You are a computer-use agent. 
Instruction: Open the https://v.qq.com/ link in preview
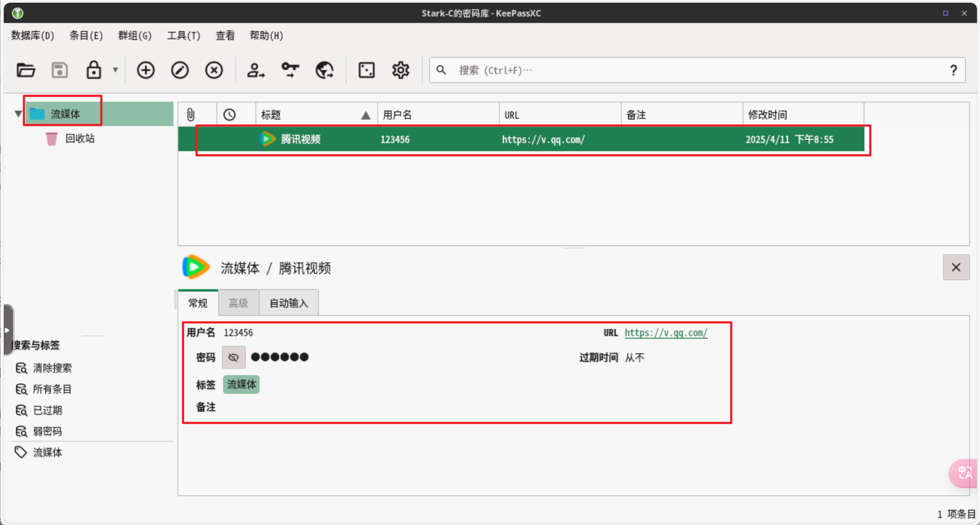[666, 333]
